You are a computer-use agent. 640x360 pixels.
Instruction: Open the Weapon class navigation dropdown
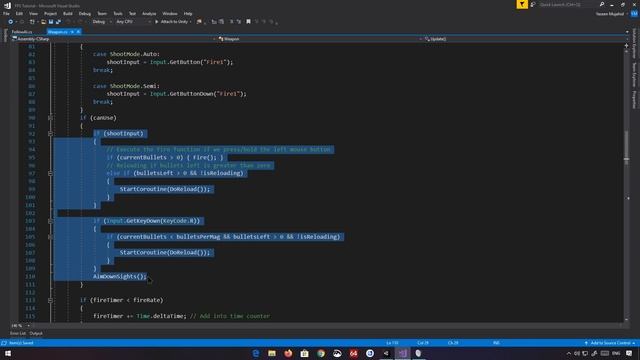point(320,39)
